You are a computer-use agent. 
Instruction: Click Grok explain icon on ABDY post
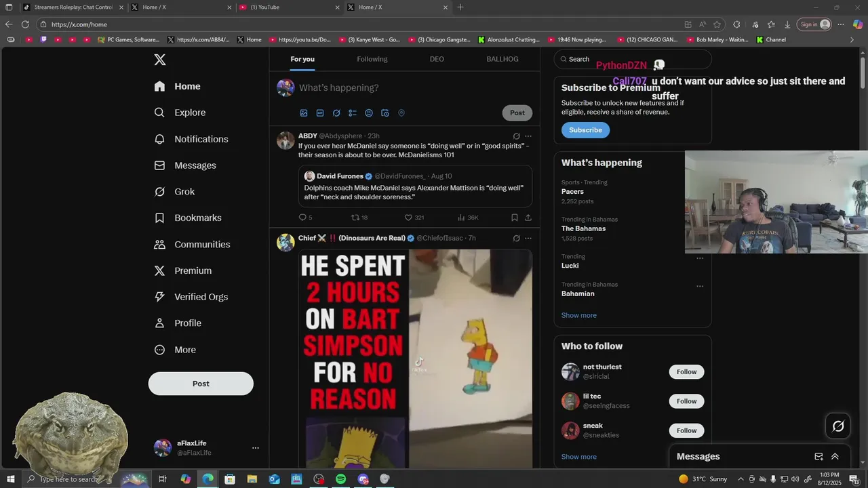tap(516, 136)
